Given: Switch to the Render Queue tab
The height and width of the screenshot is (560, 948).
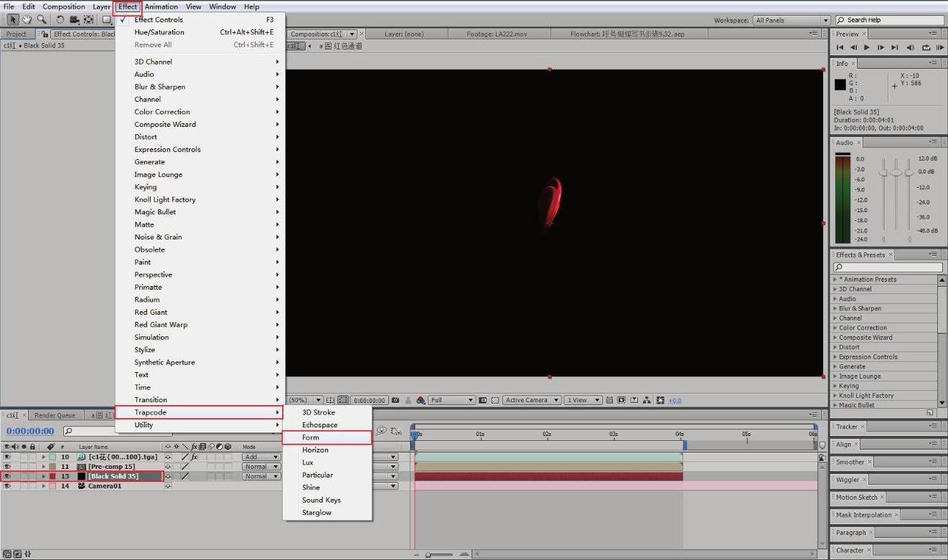Looking at the screenshot, I should click(x=55, y=415).
